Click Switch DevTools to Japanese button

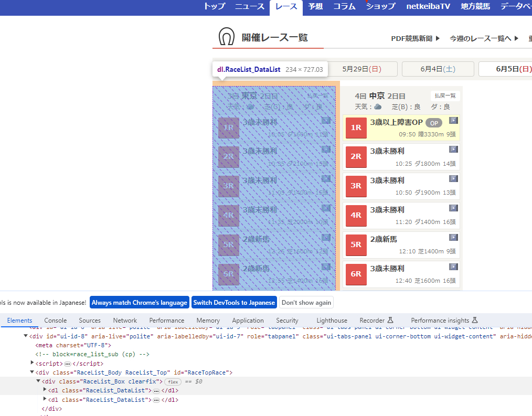click(234, 302)
